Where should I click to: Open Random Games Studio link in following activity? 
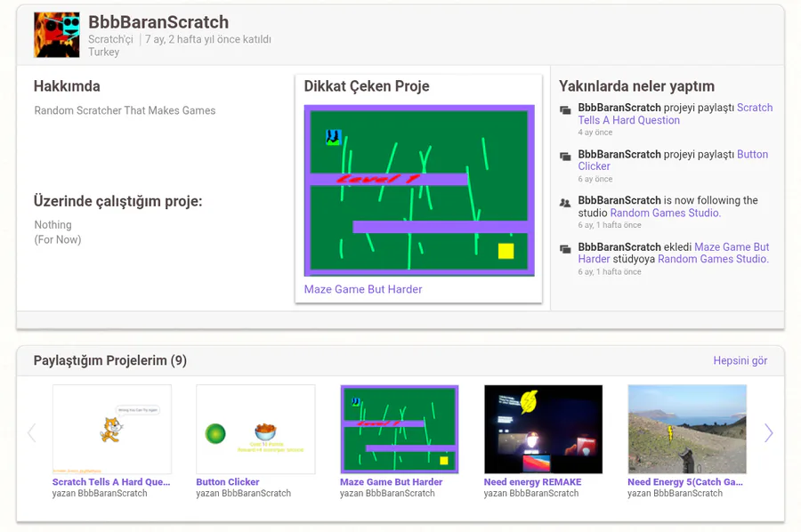[665, 213]
